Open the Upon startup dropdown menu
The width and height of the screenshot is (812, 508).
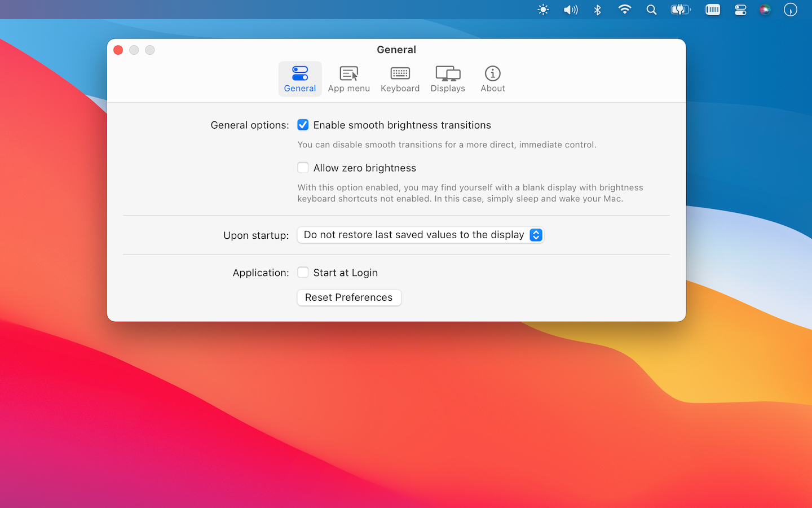pos(420,235)
